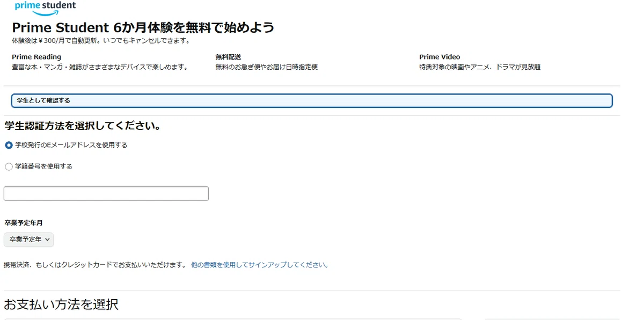
Task: Click the お支払い方法を選択 heading
Action: (61, 304)
